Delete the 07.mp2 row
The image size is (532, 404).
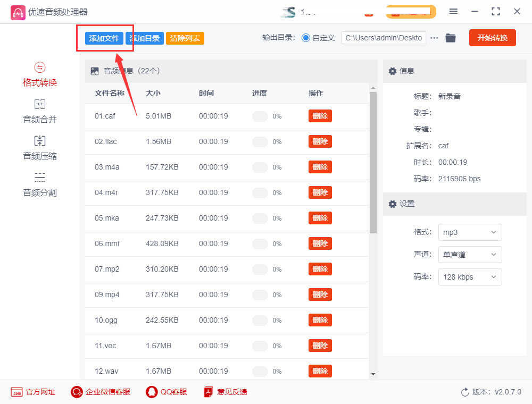tap(320, 269)
